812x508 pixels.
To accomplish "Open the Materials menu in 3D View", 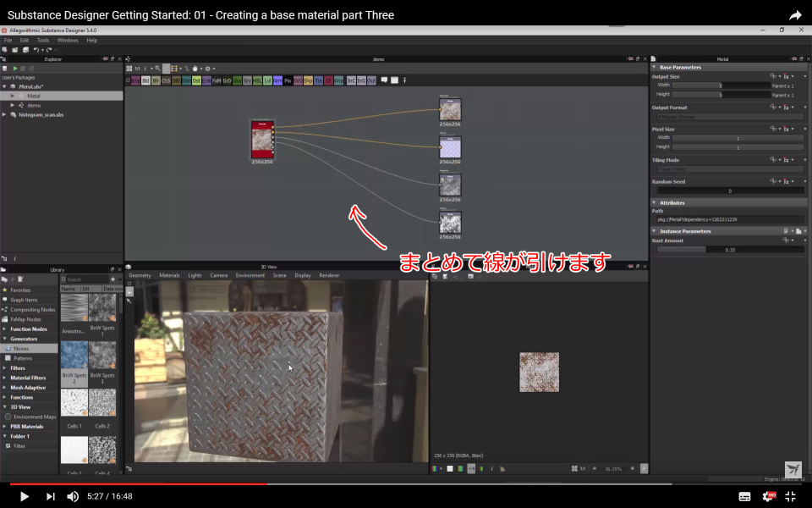I will [169, 275].
